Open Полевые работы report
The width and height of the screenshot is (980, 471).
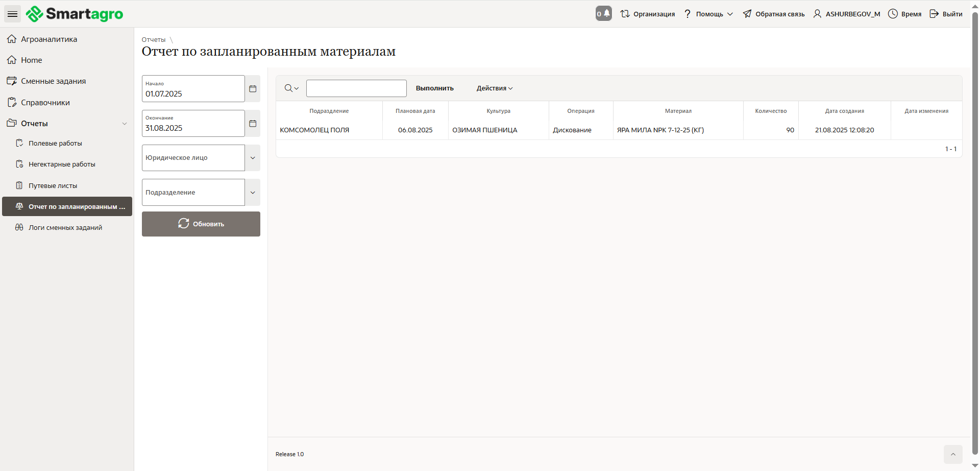click(x=55, y=144)
